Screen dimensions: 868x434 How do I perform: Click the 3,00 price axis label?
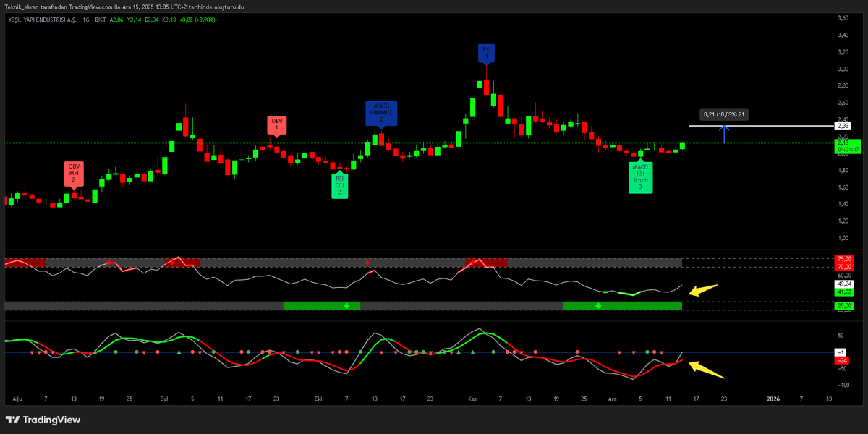click(843, 69)
